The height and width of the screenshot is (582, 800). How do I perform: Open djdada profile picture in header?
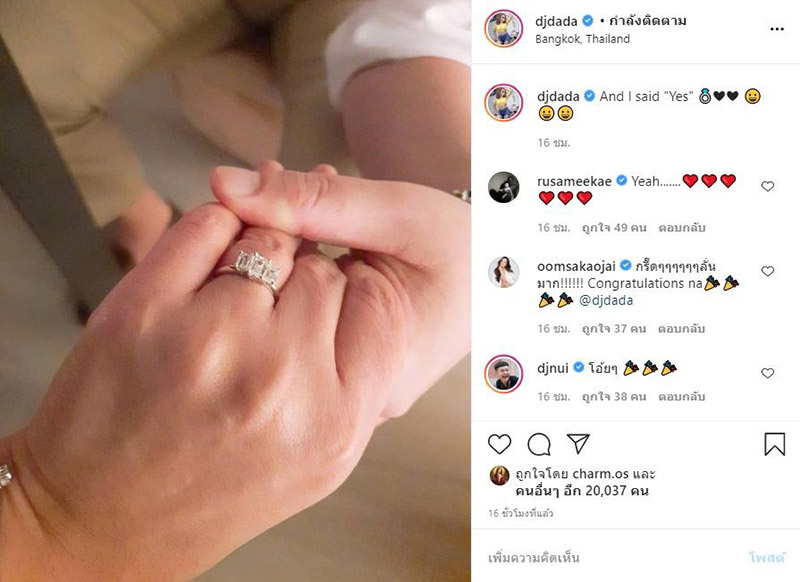(504, 29)
